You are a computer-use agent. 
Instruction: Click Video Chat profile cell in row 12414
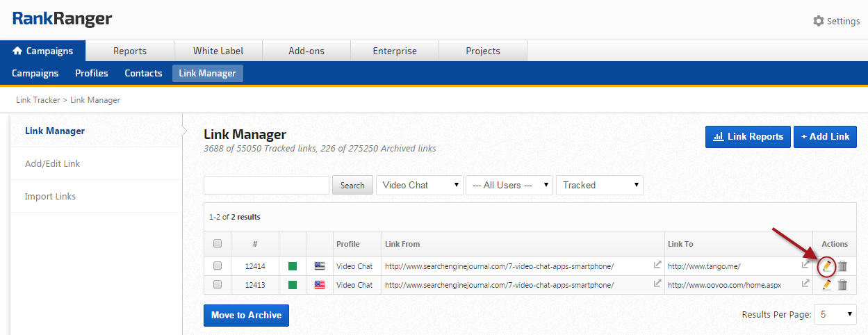(354, 266)
